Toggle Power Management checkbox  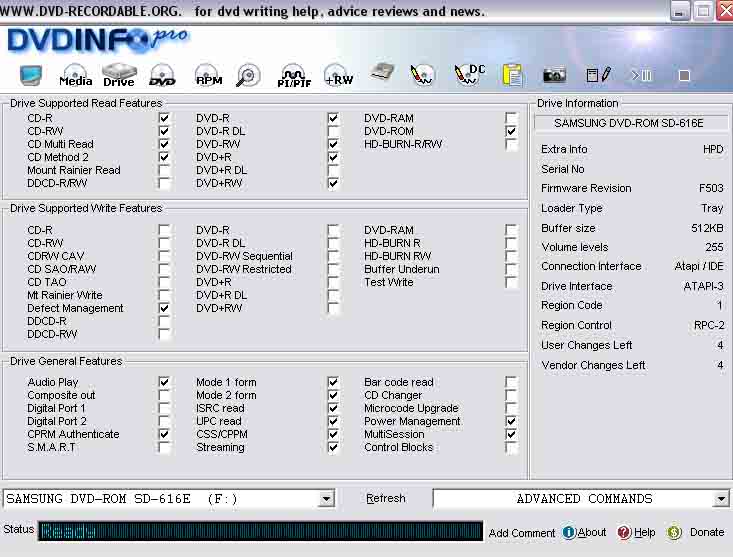click(x=511, y=421)
